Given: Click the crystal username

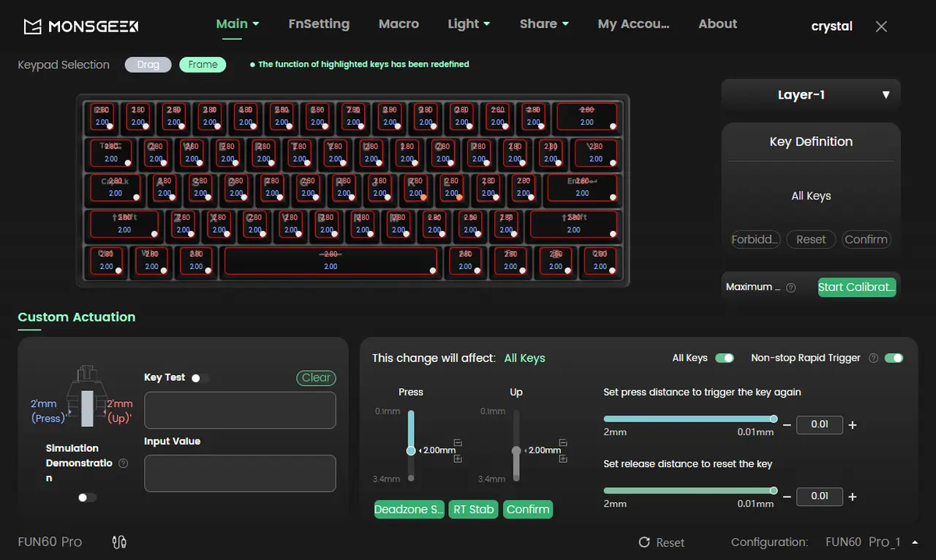Looking at the screenshot, I should (x=831, y=26).
